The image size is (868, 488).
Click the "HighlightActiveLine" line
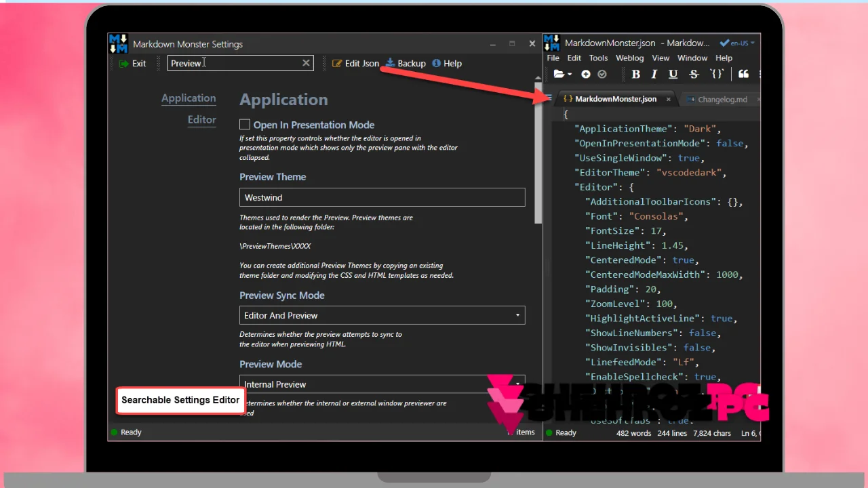point(661,318)
